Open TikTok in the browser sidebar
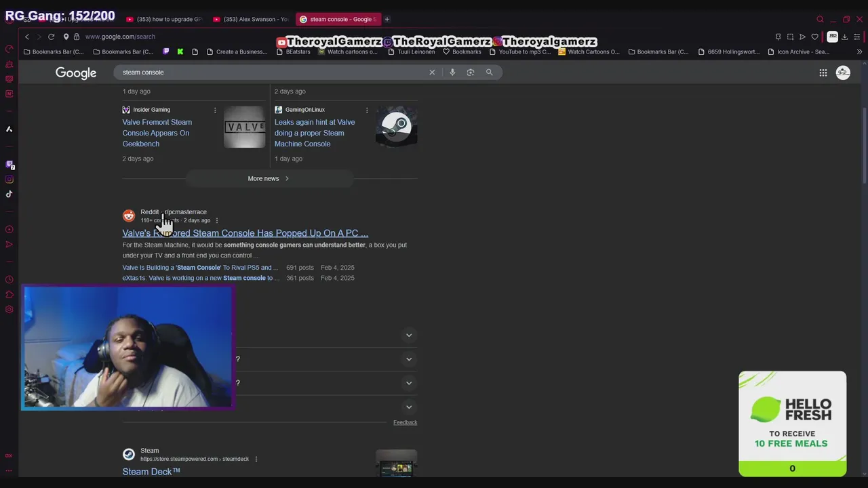Image resolution: width=868 pixels, height=488 pixels. (x=9, y=195)
